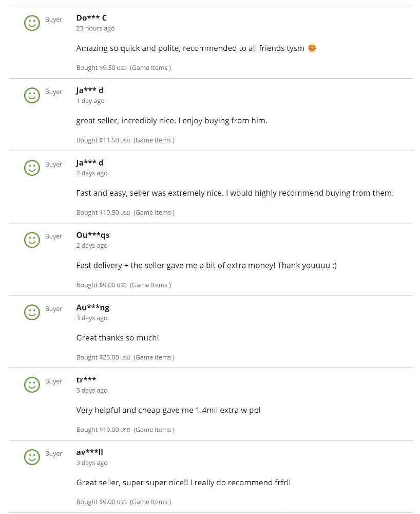Click the smiley icon beside Do*** C's review

tap(32, 23)
